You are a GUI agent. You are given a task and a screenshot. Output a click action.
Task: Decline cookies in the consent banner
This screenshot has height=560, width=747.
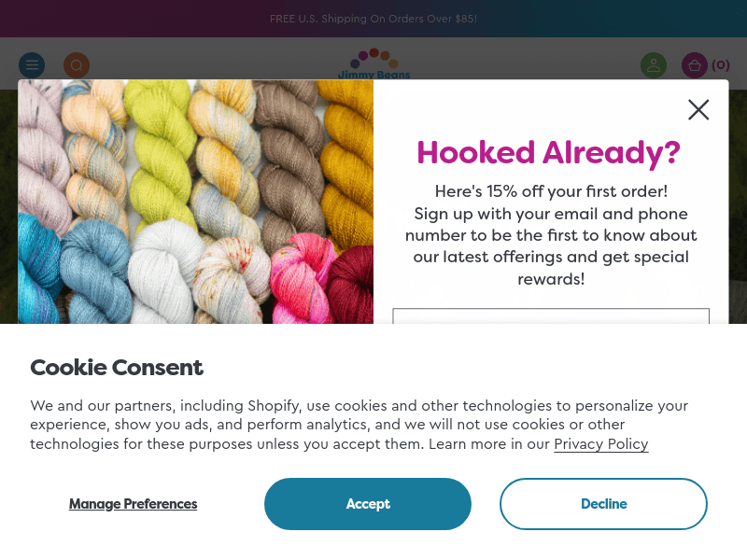[603, 504]
